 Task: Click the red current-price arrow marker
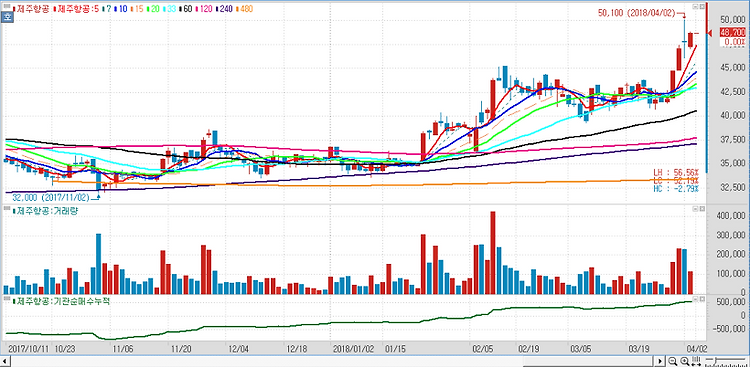click(x=710, y=33)
